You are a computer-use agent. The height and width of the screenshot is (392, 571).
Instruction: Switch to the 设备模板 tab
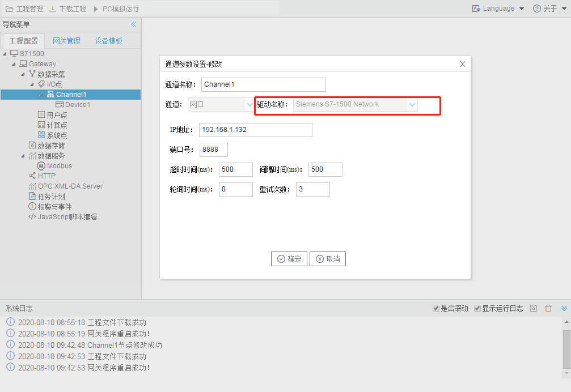pos(108,41)
